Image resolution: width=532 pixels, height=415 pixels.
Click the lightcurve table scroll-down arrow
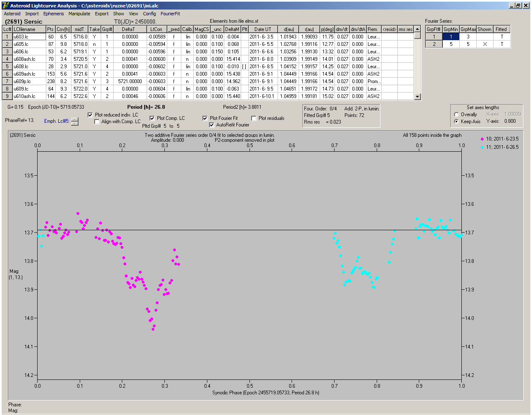[x=418, y=97]
